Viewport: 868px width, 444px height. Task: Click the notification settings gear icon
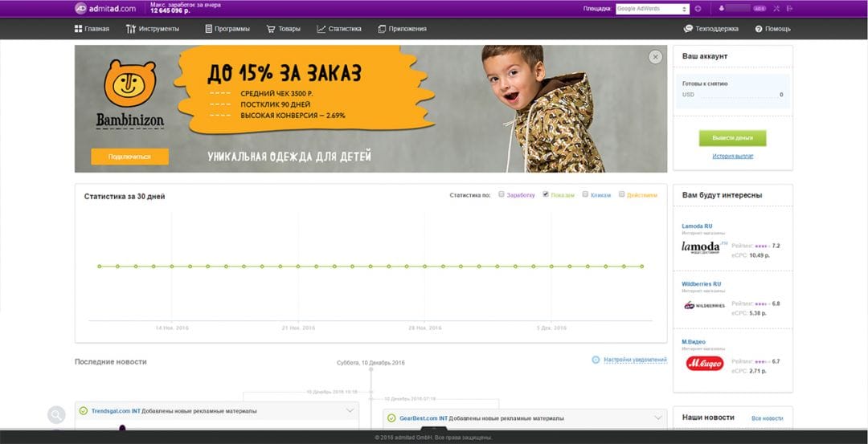pyautogui.click(x=596, y=360)
